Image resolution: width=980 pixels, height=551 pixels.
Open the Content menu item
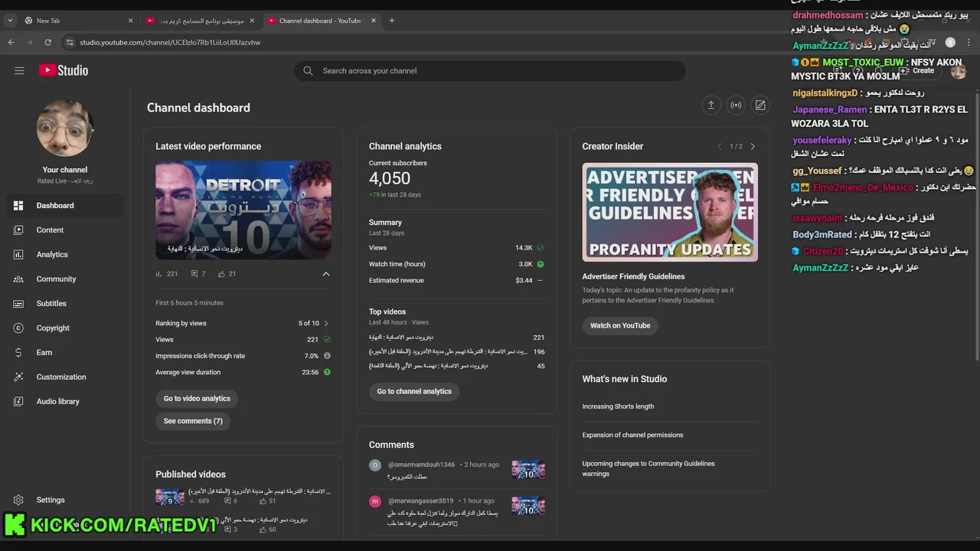point(65,230)
